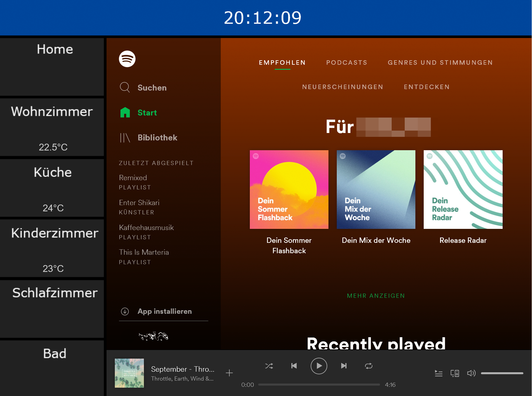Click the Suchen label

tap(152, 88)
